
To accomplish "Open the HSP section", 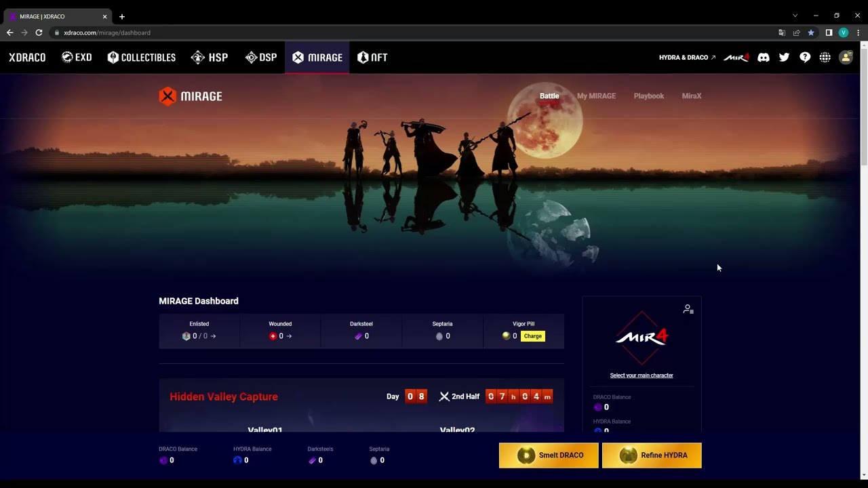I will coord(210,58).
